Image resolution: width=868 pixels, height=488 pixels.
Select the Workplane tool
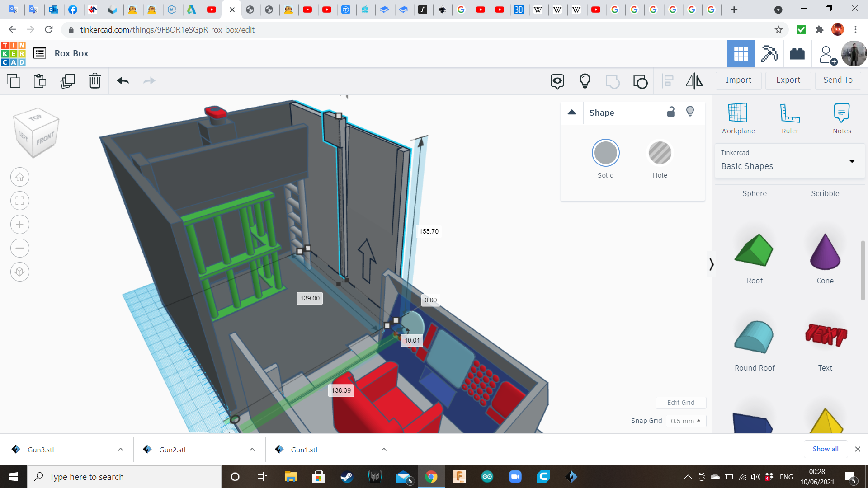click(737, 118)
